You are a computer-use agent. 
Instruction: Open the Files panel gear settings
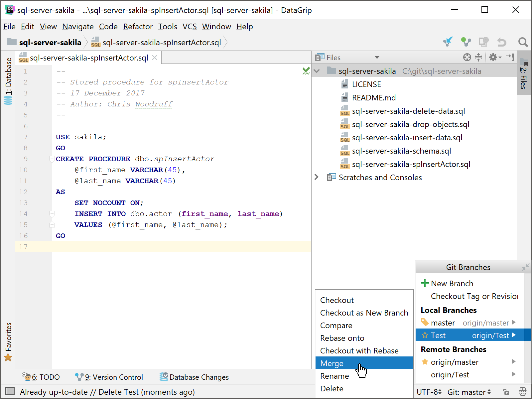(495, 57)
